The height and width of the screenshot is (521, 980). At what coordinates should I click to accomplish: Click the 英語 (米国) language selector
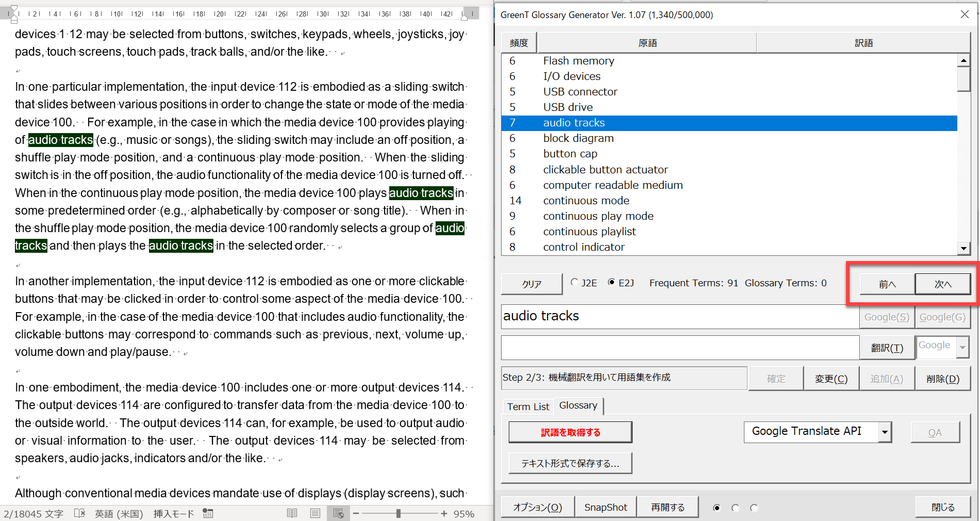click(x=119, y=514)
